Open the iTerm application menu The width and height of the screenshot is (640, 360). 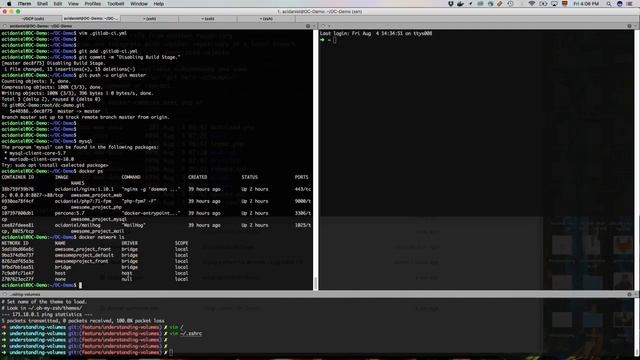coord(24,4)
